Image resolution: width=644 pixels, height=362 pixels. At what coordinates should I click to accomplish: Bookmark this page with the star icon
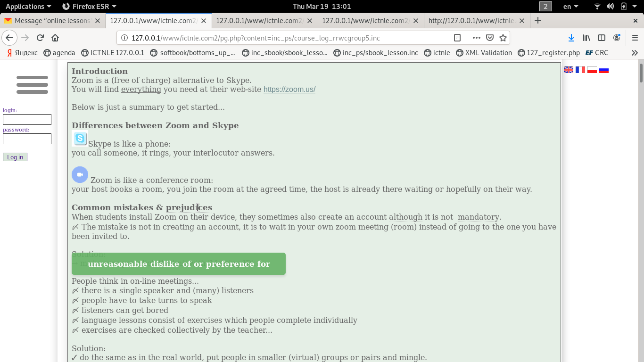click(503, 38)
